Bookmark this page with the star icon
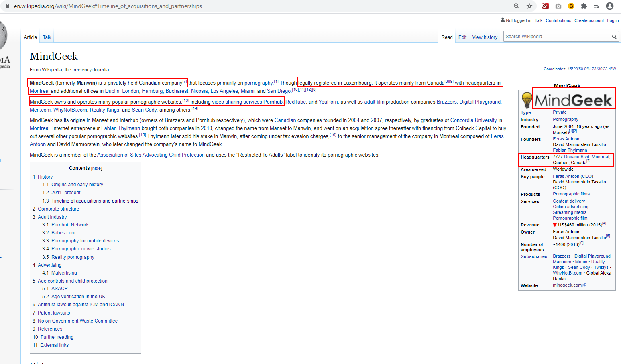 click(529, 6)
